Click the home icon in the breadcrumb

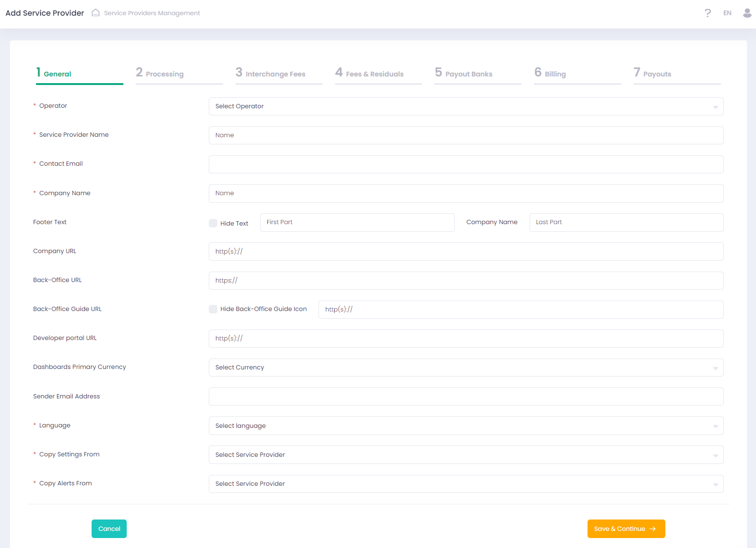95,13
